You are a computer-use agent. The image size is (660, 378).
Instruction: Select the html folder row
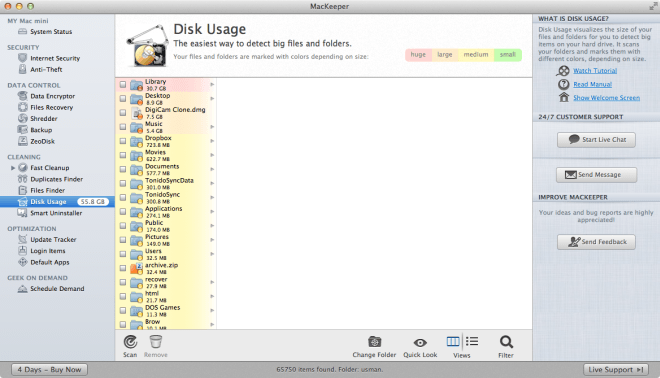166,296
